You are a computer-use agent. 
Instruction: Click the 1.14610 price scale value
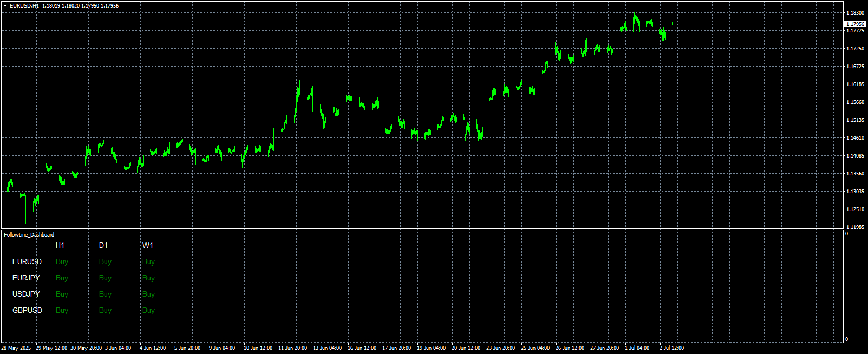(x=854, y=138)
